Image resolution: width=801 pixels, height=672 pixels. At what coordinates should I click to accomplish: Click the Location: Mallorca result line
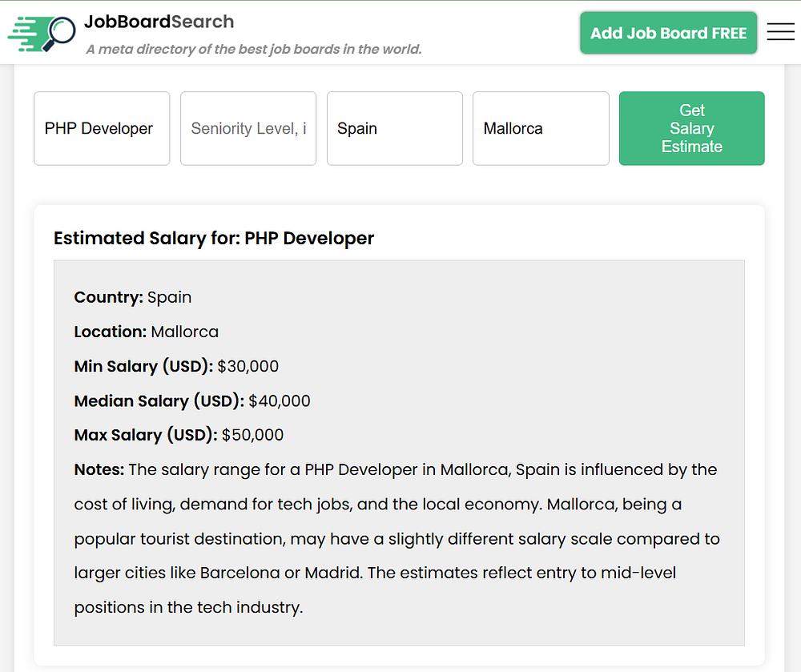[147, 332]
